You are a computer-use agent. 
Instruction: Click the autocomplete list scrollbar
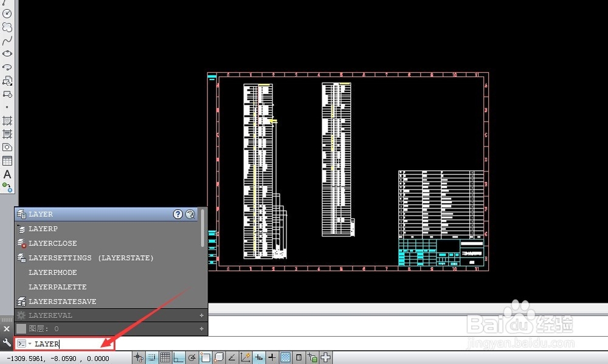[202, 228]
